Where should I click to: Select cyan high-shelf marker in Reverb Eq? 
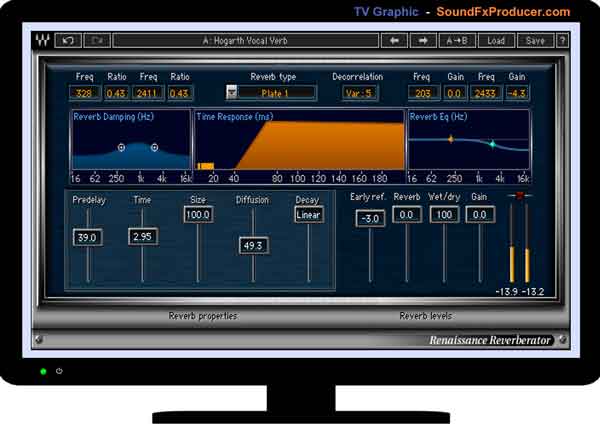tap(492, 144)
